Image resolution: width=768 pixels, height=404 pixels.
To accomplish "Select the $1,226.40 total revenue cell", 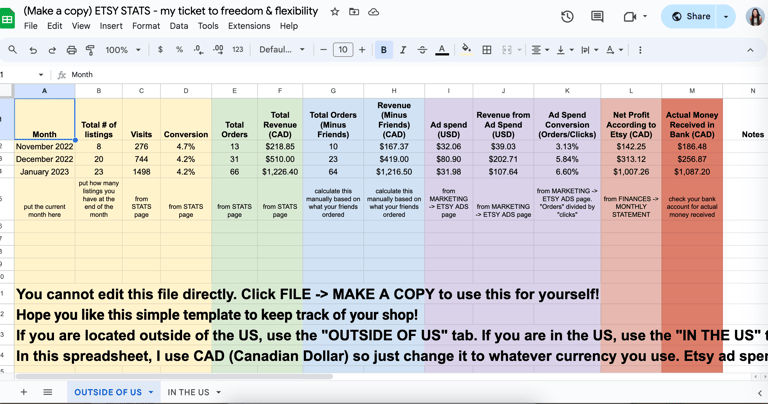I will pos(280,172).
